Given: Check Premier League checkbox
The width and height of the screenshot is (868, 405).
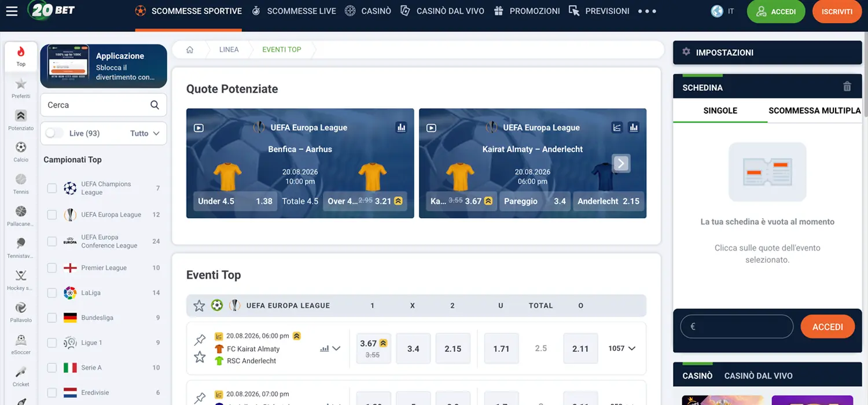Looking at the screenshot, I should click(x=52, y=268).
